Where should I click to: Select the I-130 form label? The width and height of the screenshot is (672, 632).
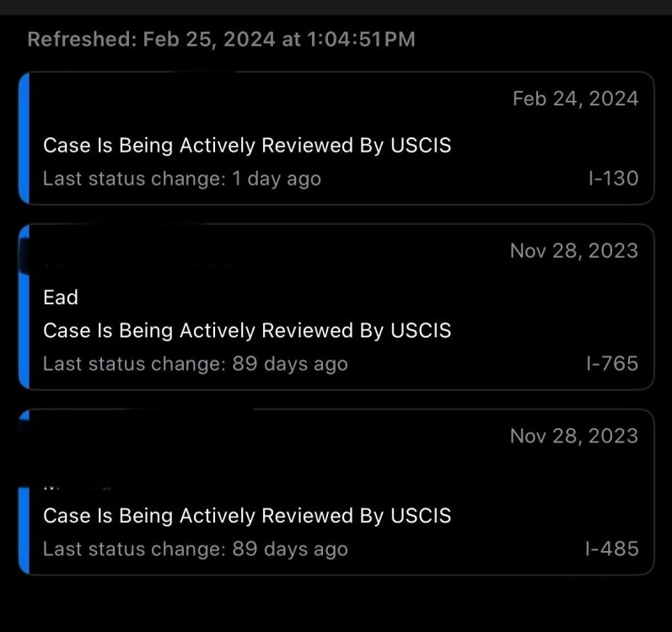click(613, 178)
